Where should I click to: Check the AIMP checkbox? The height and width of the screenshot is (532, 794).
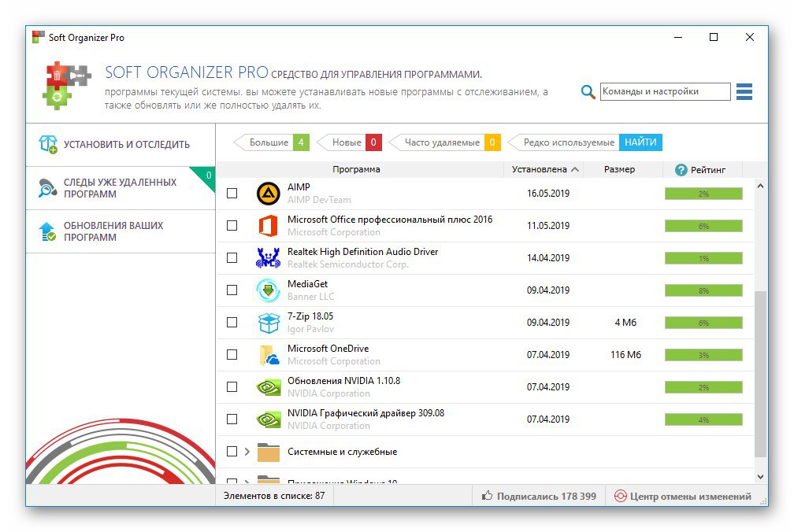coord(232,193)
